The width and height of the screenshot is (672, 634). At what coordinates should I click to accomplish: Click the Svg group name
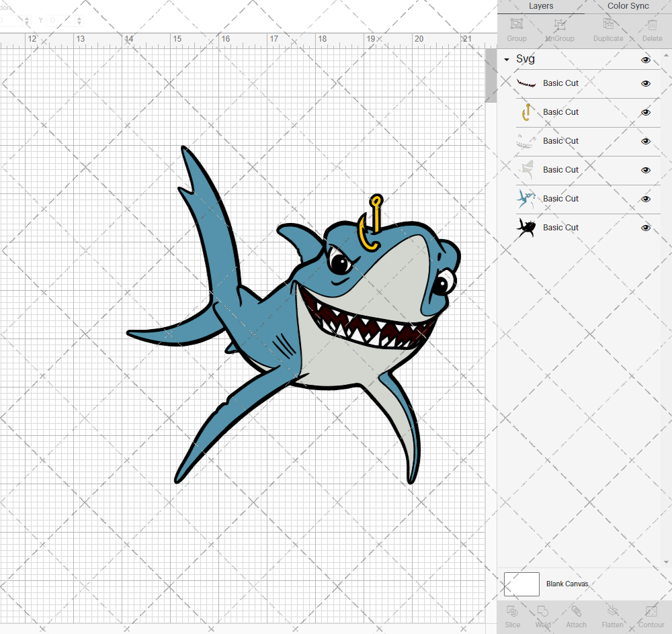525,58
